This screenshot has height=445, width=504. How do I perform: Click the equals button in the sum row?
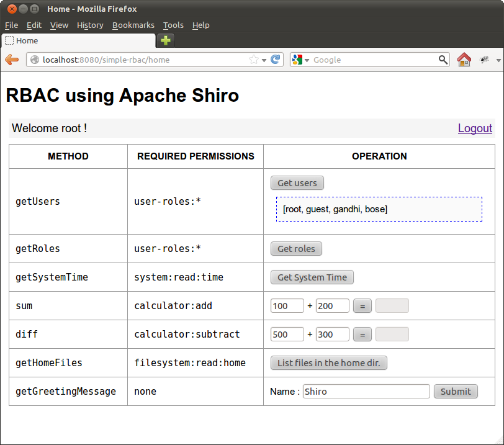(x=362, y=306)
